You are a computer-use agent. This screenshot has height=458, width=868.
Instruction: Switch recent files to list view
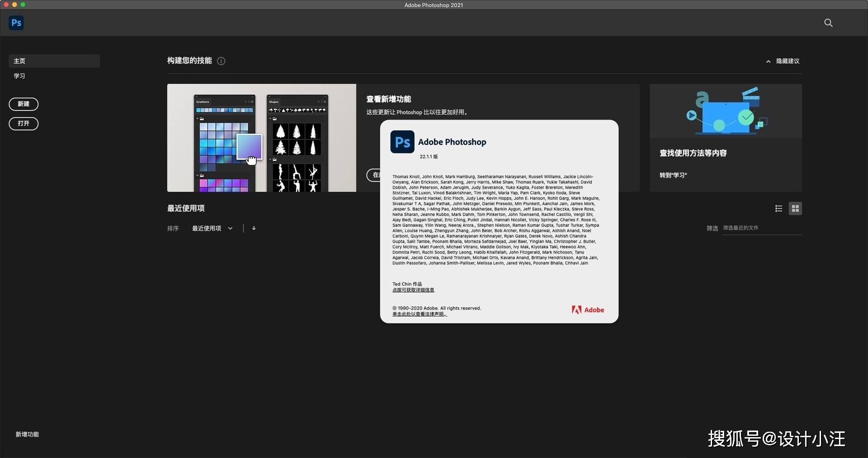pyautogui.click(x=778, y=209)
